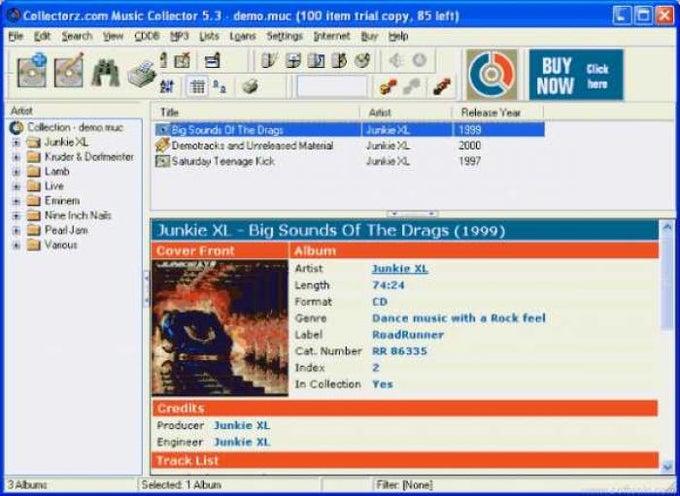This screenshot has width=680, height=496.
Task: Open the CDDB menu
Action: [147, 36]
